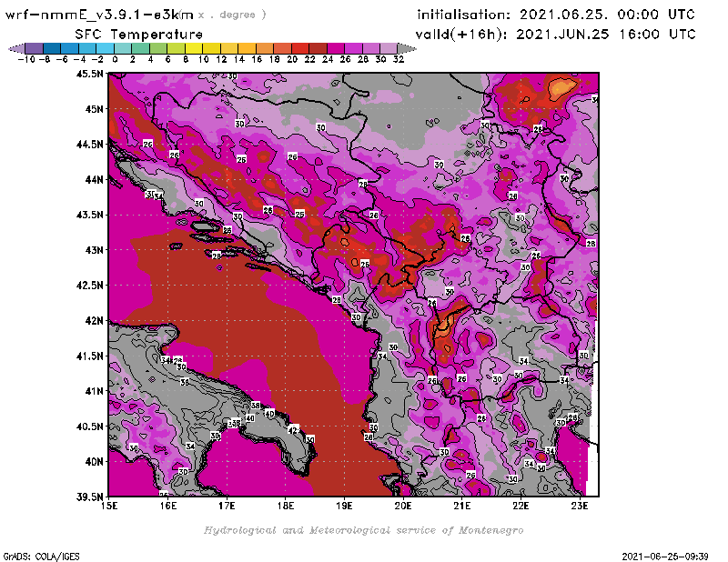
Task: Click the 'valid(+16h): 2021.JUN.25 16:00 UTC' line
Action: pos(556,34)
